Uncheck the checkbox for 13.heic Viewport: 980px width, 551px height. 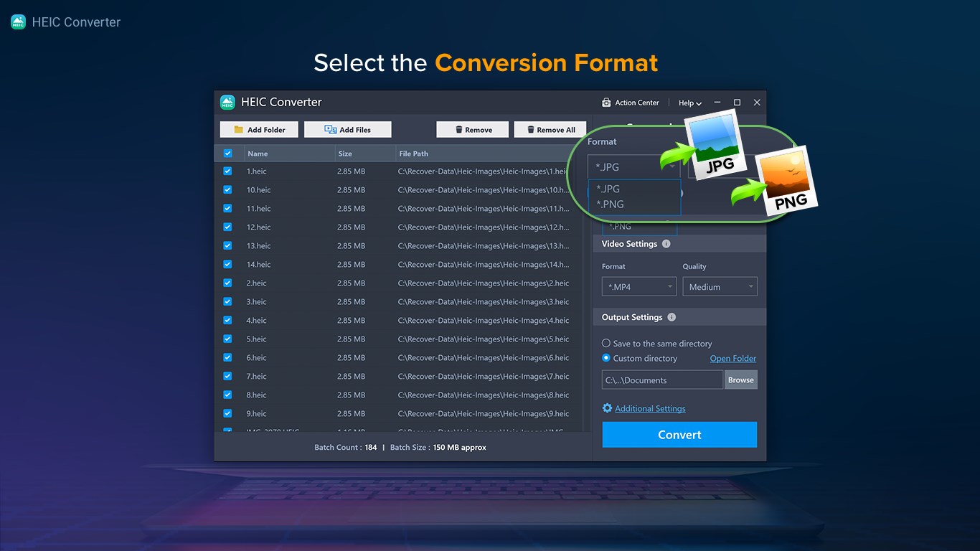click(x=227, y=245)
